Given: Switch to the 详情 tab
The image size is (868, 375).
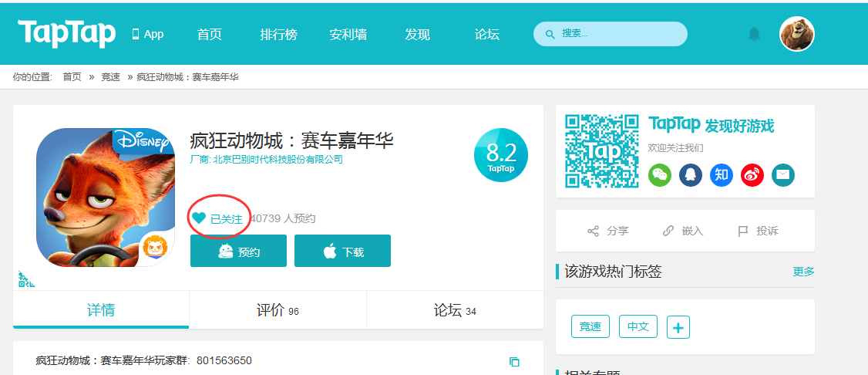Looking at the screenshot, I should click(101, 310).
